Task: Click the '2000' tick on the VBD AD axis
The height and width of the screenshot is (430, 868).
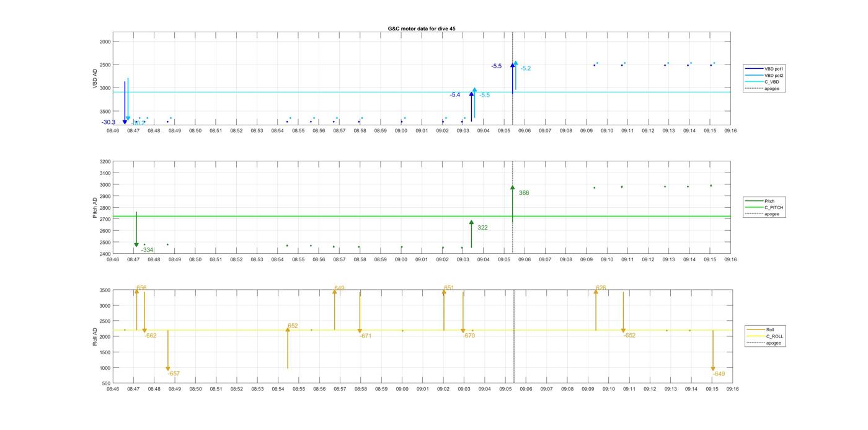Action: (x=105, y=41)
